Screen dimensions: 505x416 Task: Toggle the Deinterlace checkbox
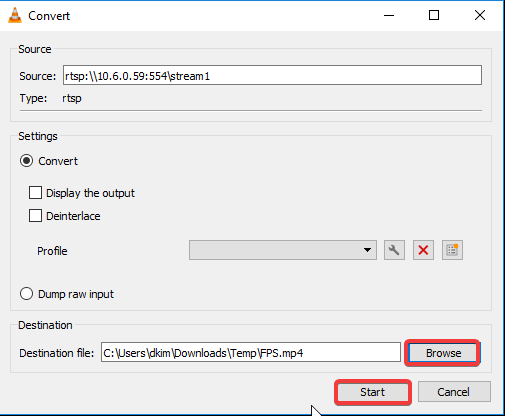pos(35,216)
